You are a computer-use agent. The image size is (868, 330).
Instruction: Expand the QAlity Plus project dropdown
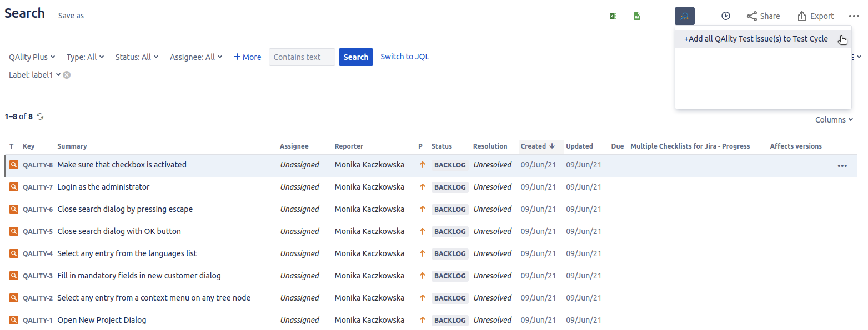pos(32,57)
